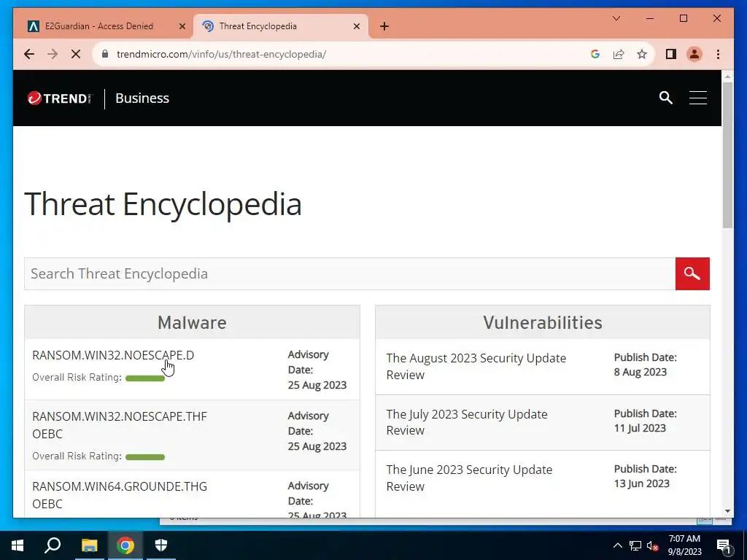The width and height of the screenshot is (747, 560).
Task: Open Windows Security shield in taskbar
Action: [161, 545]
